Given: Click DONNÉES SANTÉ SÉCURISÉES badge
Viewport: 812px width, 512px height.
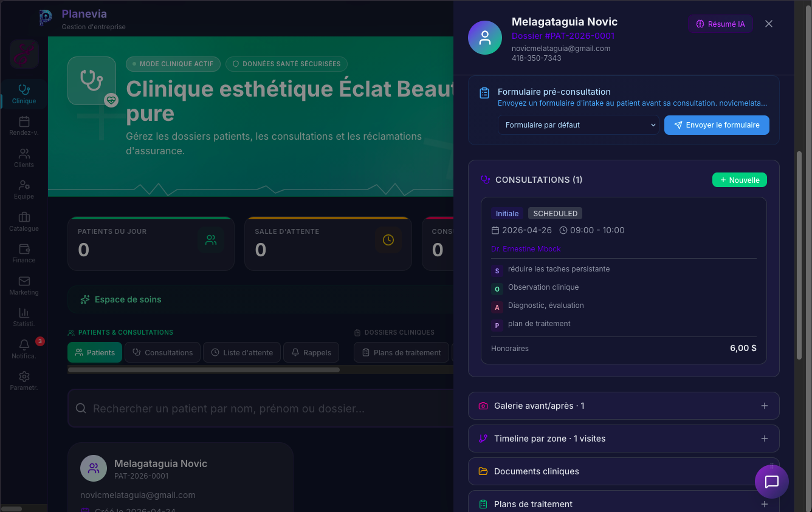Looking at the screenshot, I should (286, 64).
